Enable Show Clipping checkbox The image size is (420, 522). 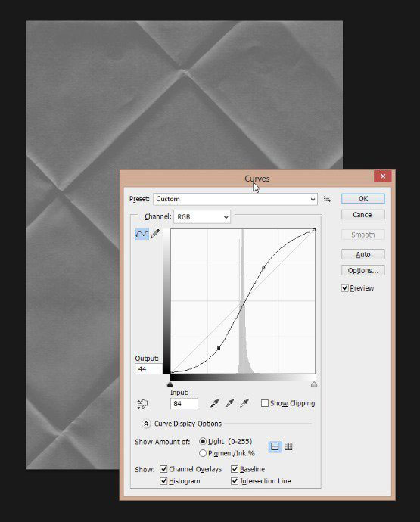[265, 403]
